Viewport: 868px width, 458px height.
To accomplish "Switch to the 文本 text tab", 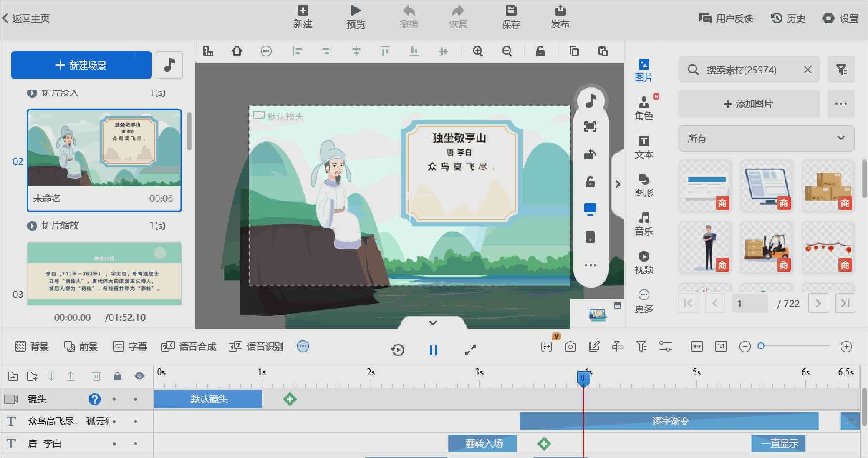I will [644, 148].
